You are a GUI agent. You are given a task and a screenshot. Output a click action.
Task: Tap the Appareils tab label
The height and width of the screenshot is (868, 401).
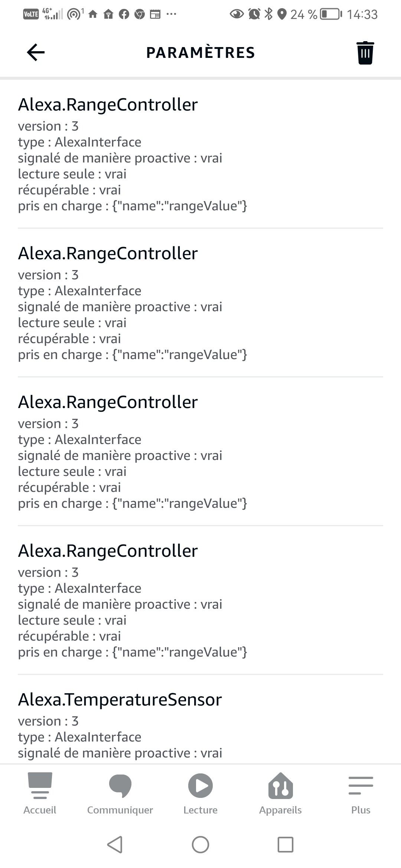pyautogui.click(x=281, y=810)
